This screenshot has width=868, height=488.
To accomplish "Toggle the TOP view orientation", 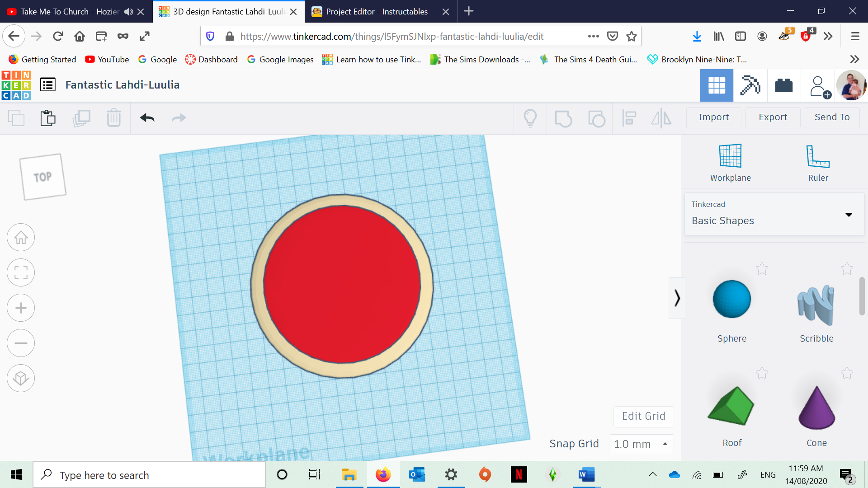I will pos(42,176).
